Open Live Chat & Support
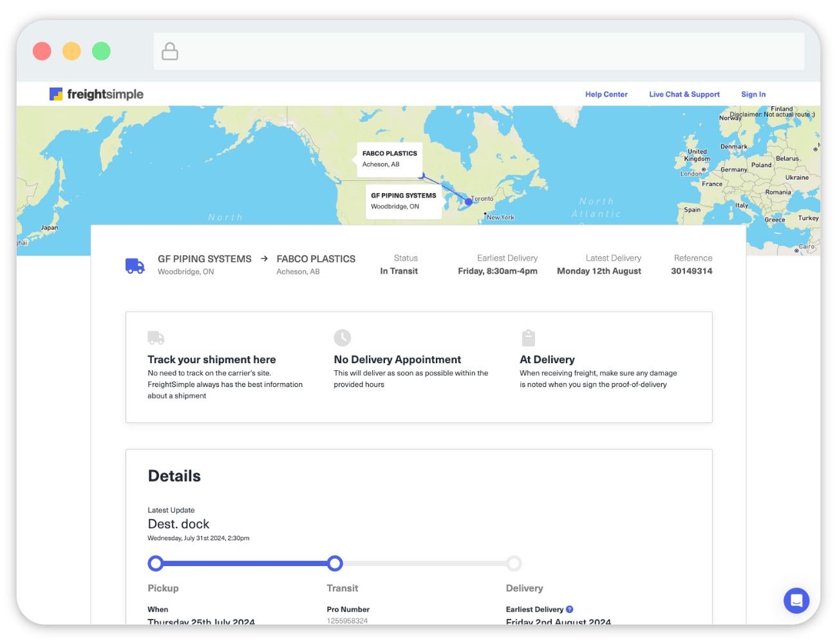Screen dimensions: 837x644 click(684, 94)
